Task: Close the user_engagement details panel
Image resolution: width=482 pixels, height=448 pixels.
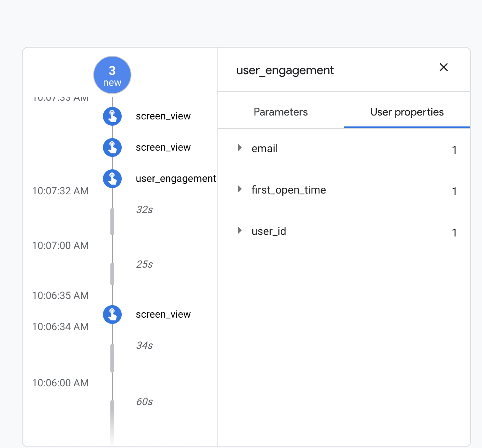Action: 443,68
